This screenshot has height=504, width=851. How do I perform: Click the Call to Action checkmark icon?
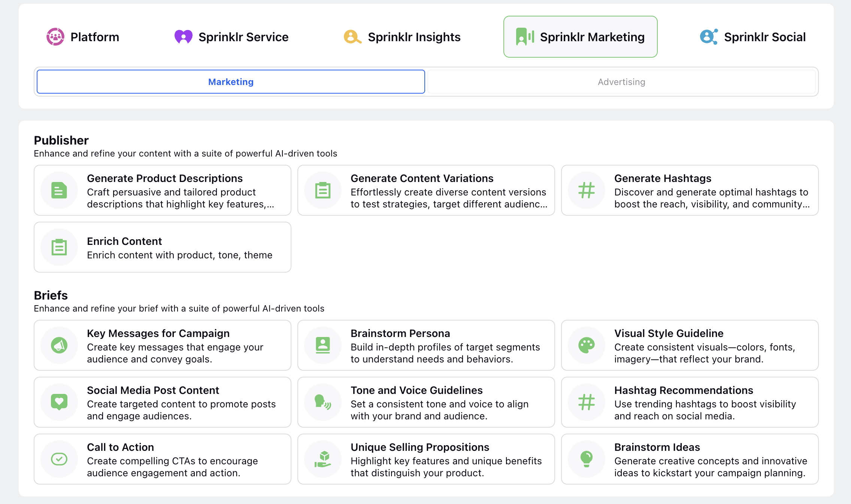(x=59, y=459)
